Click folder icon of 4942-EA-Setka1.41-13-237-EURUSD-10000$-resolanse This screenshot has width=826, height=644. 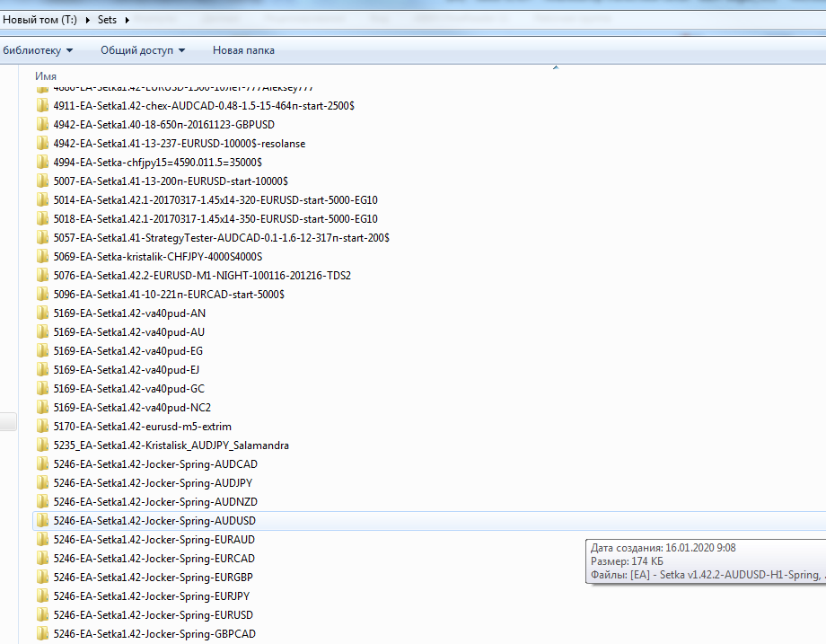pyautogui.click(x=43, y=144)
